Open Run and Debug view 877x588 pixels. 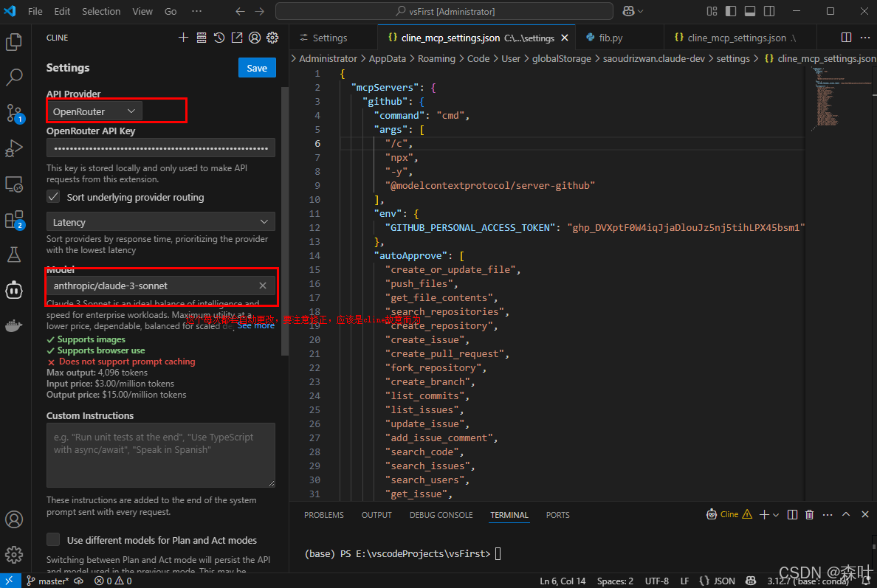coord(14,149)
